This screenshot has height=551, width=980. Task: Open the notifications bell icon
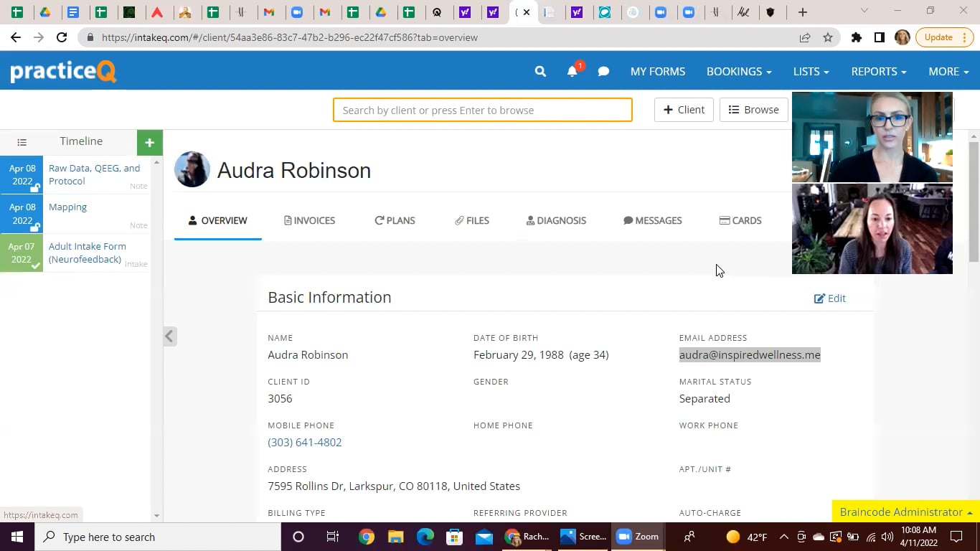point(572,71)
